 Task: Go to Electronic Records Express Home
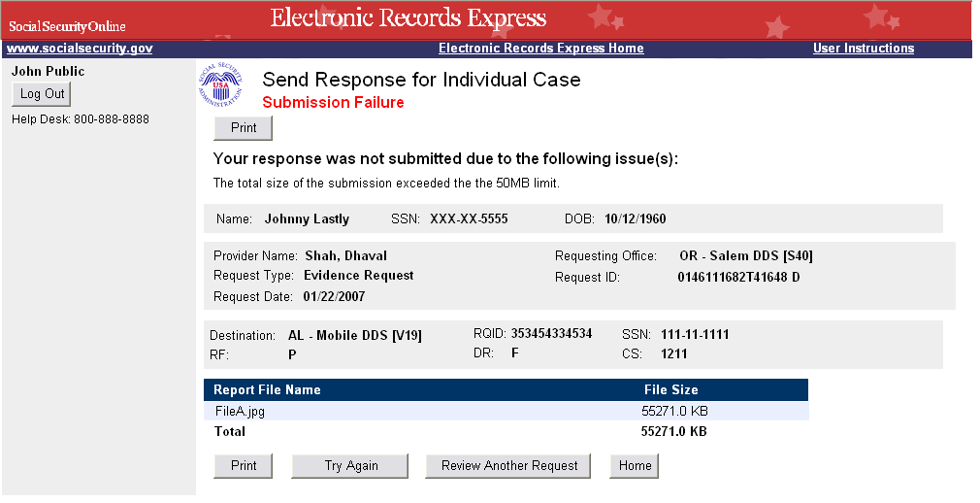tap(540, 49)
